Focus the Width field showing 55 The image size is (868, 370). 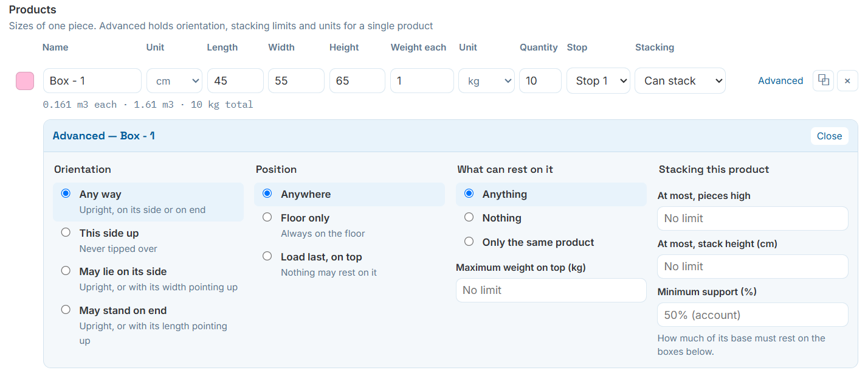tap(296, 80)
